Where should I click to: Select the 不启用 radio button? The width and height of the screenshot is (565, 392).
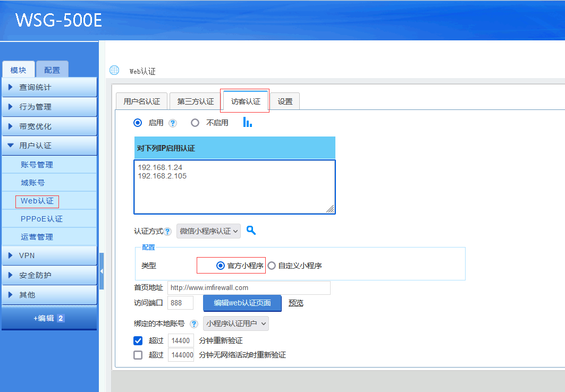(195, 123)
